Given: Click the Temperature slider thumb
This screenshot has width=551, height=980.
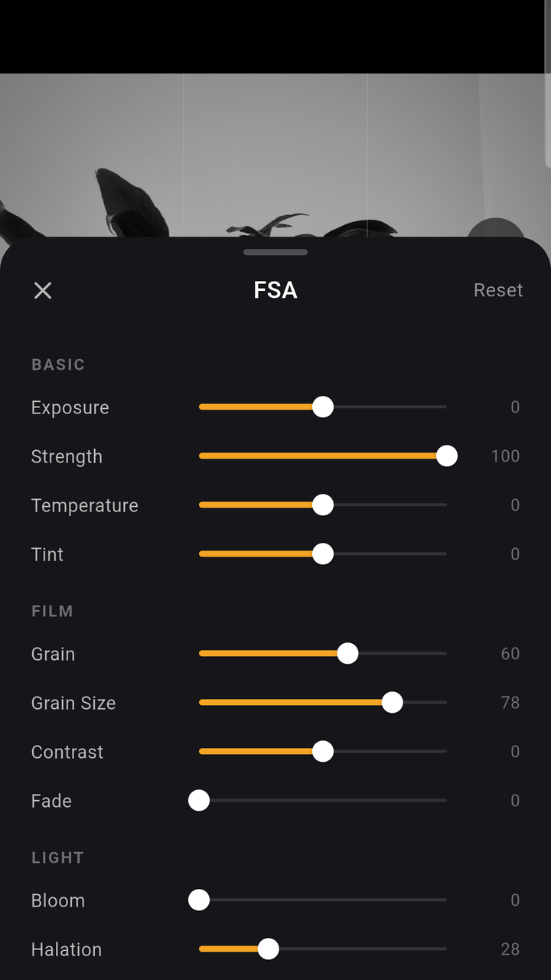Looking at the screenshot, I should click(x=323, y=505).
